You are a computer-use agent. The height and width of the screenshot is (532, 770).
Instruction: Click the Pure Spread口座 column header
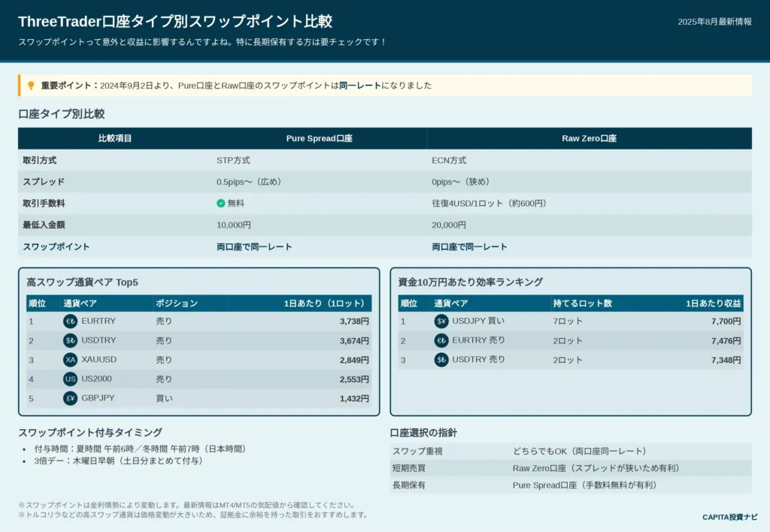point(319,138)
